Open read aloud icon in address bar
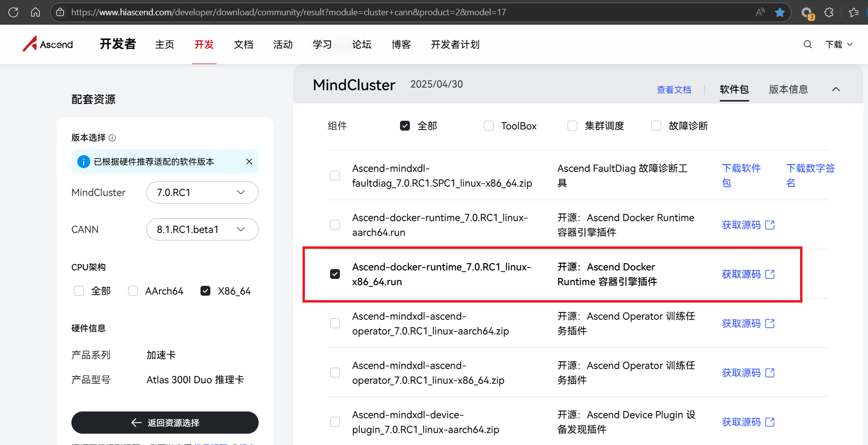The image size is (868, 445). [x=760, y=12]
